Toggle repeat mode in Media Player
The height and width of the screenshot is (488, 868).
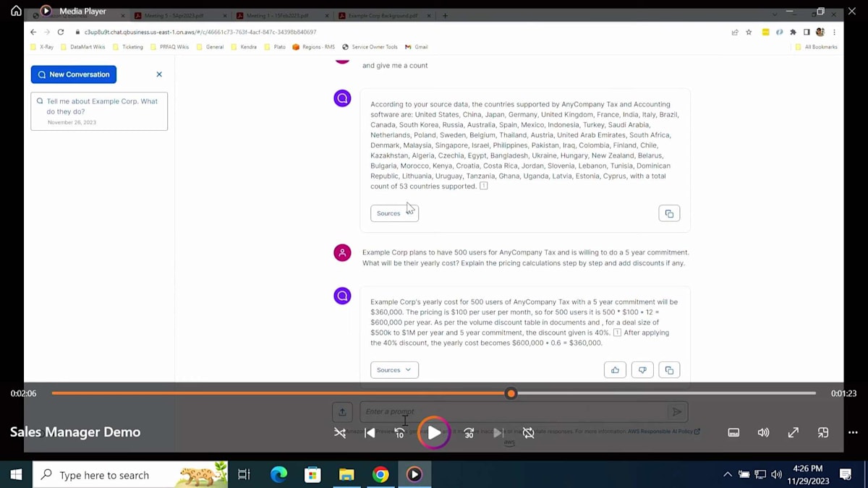(528, 432)
